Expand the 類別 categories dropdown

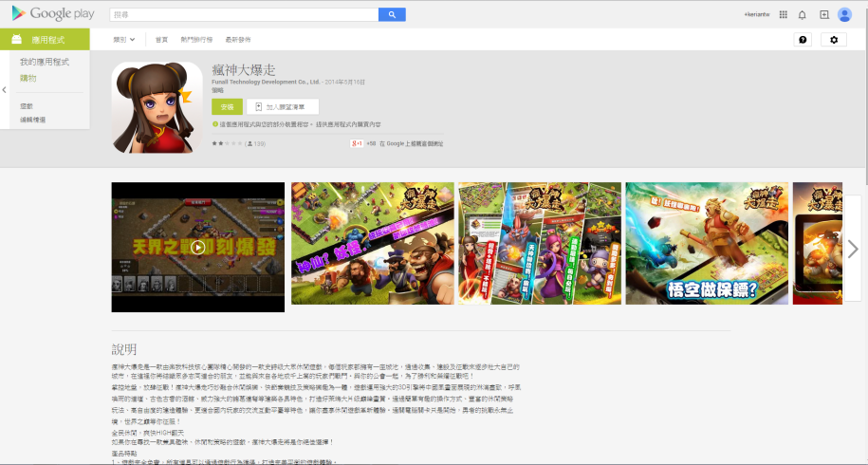(124, 40)
